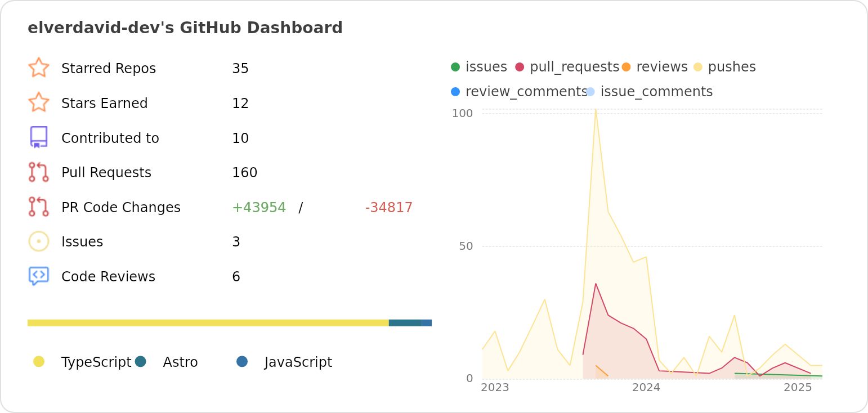Image resolution: width=868 pixels, height=413 pixels.
Task: Click the PR Code Changes icon
Action: (39, 206)
